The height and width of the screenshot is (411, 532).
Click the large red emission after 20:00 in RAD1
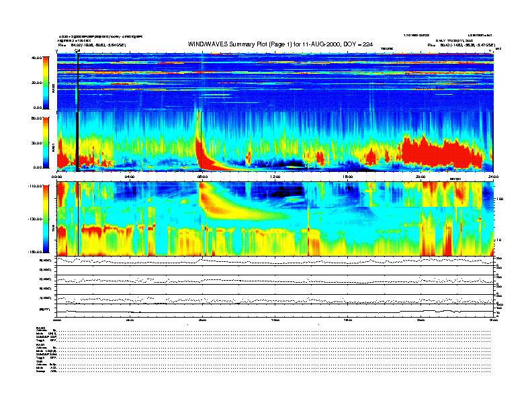(x=441, y=152)
